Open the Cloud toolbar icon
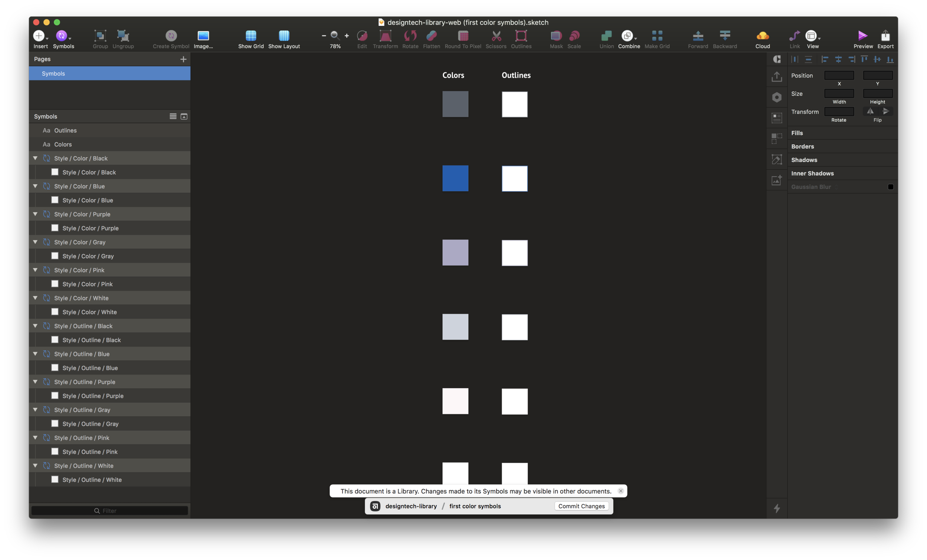Viewport: 927px width, 560px height. [x=763, y=36]
